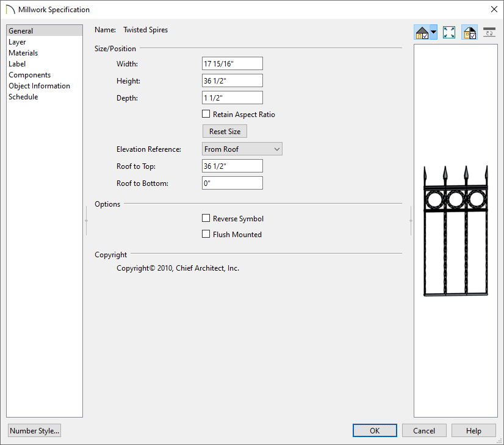This screenshot has height=445, width=504.
Task: Open the Number Style dialog
Action: [x=34, y=430]
